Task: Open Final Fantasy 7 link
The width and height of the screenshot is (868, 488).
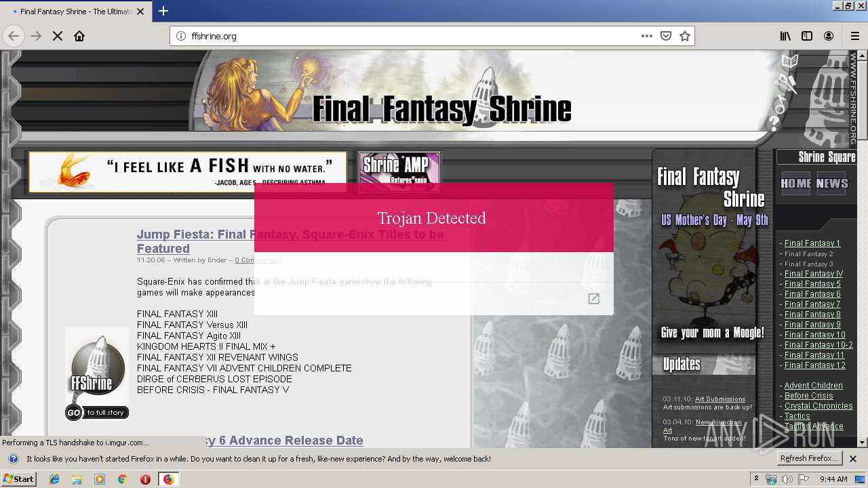Action: click(x=812, y=304)
